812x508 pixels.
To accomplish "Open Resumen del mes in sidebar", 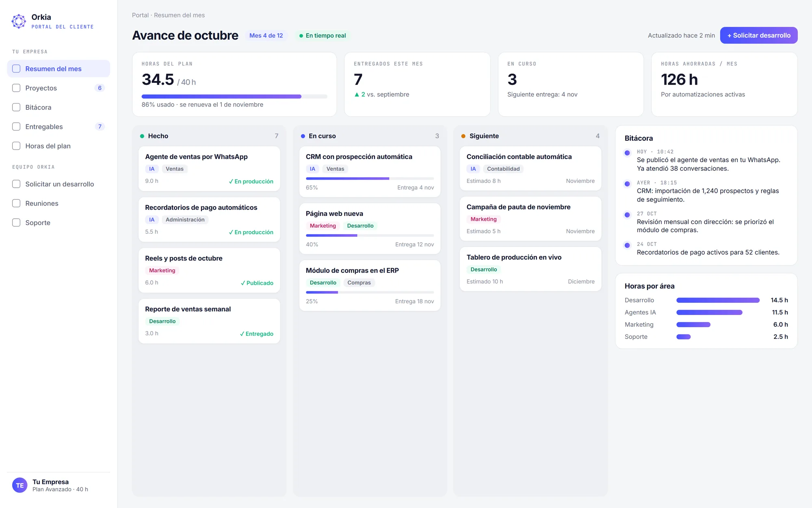I will tap(58, 69).
